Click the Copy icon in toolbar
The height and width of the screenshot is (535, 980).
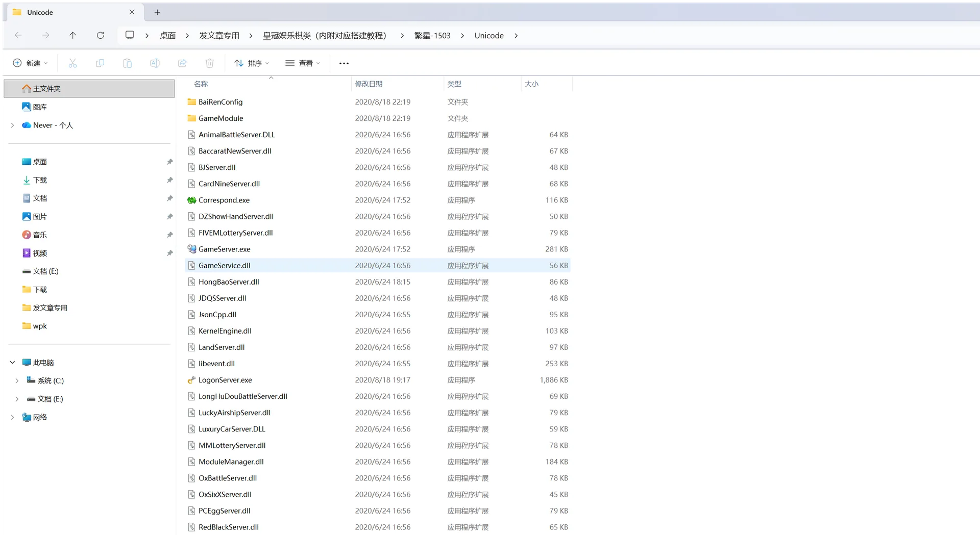pyautogui.click(x=100, y=63)
